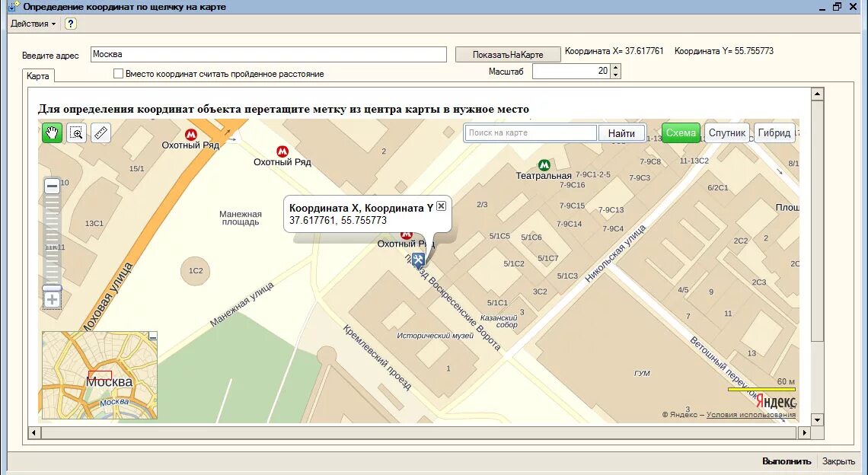
Task: Click the Охотный Ряд metro icon on orange road
Action: [x=191, y=135]
